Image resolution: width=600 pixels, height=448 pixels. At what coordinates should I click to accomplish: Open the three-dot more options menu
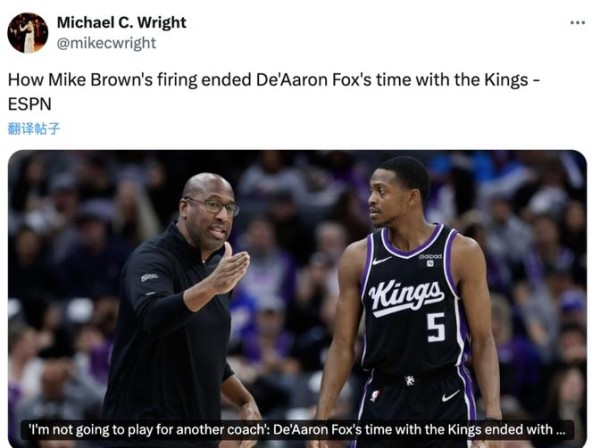[x=577, y=23]
